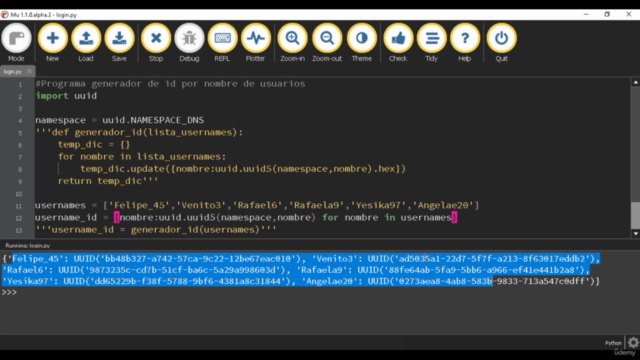Zoom-out the editor text

point(327,42)
